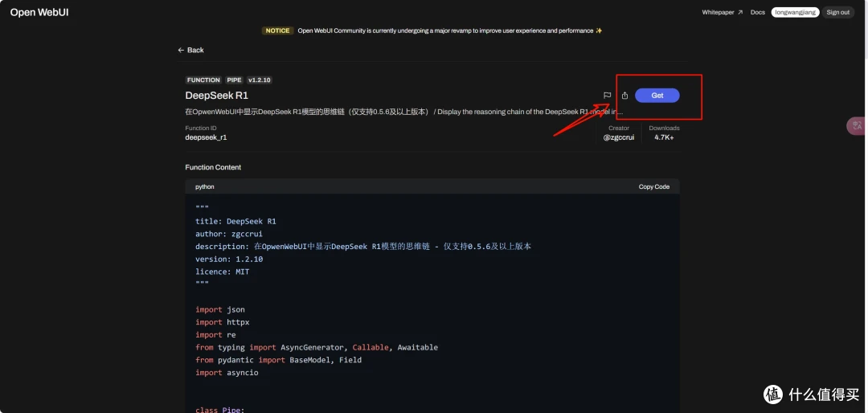Click the v1.2.10 version badge
This screenshot has width=868, height=413.
point(259,80)
